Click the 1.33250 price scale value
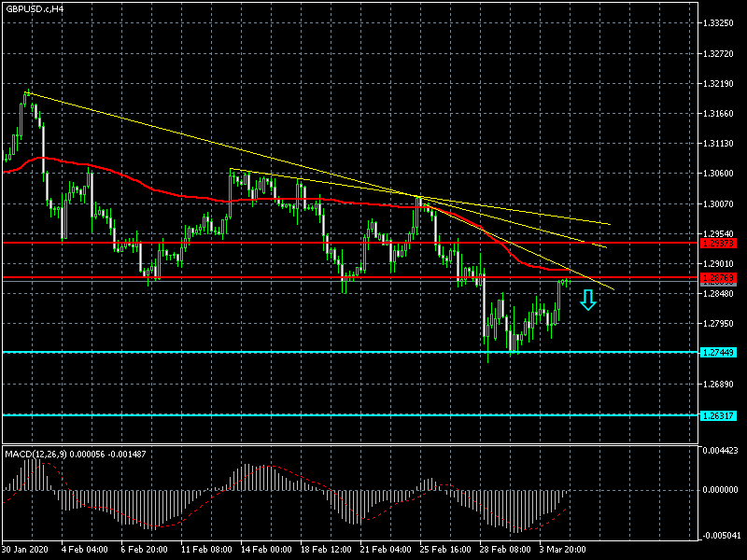 tap(720, 23)
